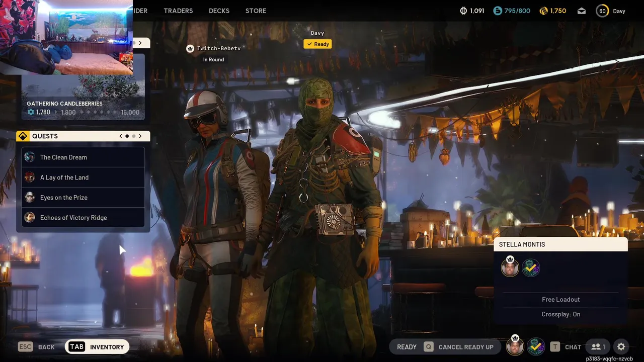Open the Gathering Candleberries event card
Viewport: 644px width, 362px height.
83,86
